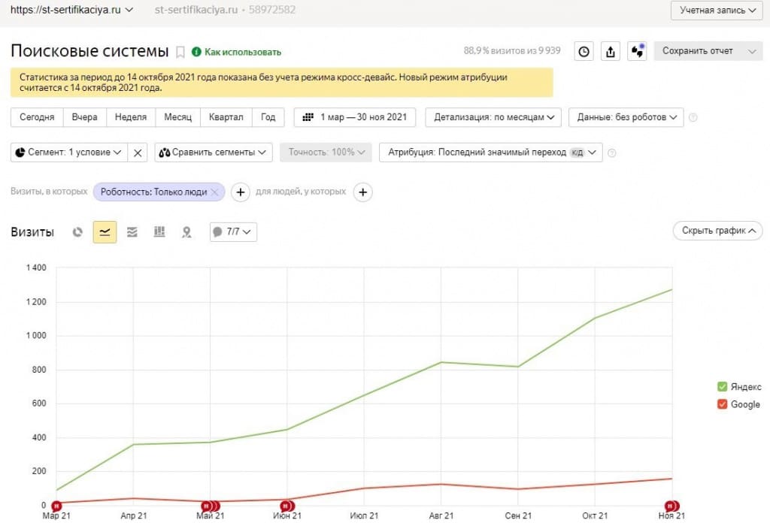Select the Неделя period tab
This screenshot has width=770, height=532.
pos(131,117)
